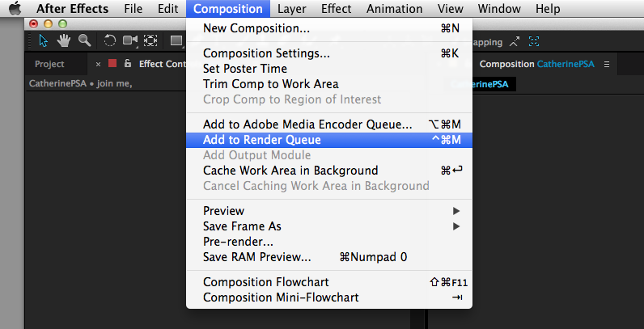Screen dimensions: 644x329
Task: Open the Composition panel options menu
Action: pyautogui.click(x=607, y=63)
